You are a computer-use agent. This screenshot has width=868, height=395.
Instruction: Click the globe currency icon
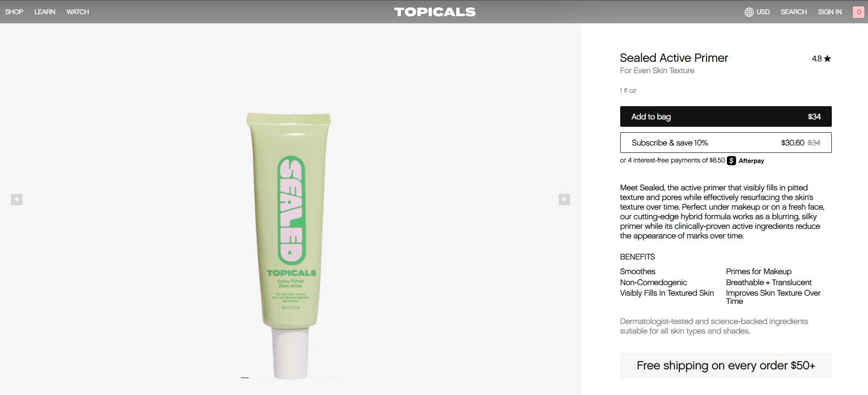coord(749,12)
